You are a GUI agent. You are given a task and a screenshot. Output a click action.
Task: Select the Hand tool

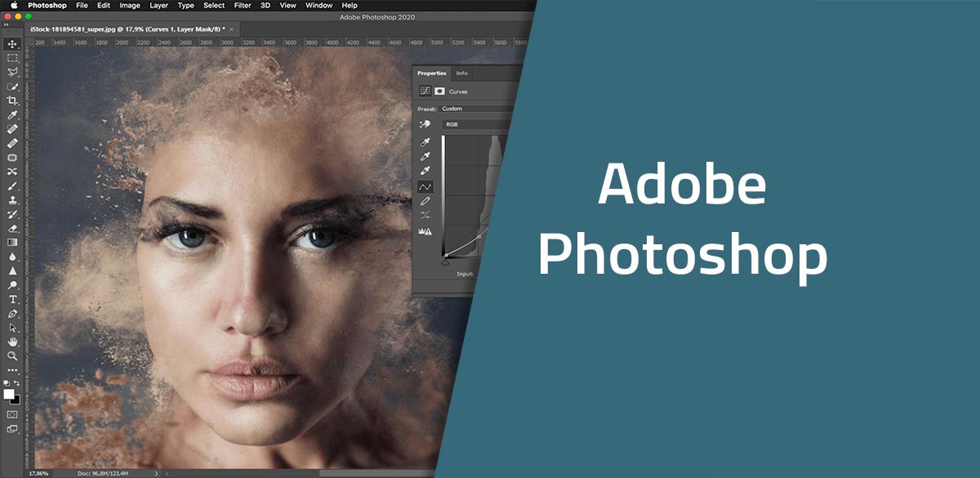pos(12,342)
